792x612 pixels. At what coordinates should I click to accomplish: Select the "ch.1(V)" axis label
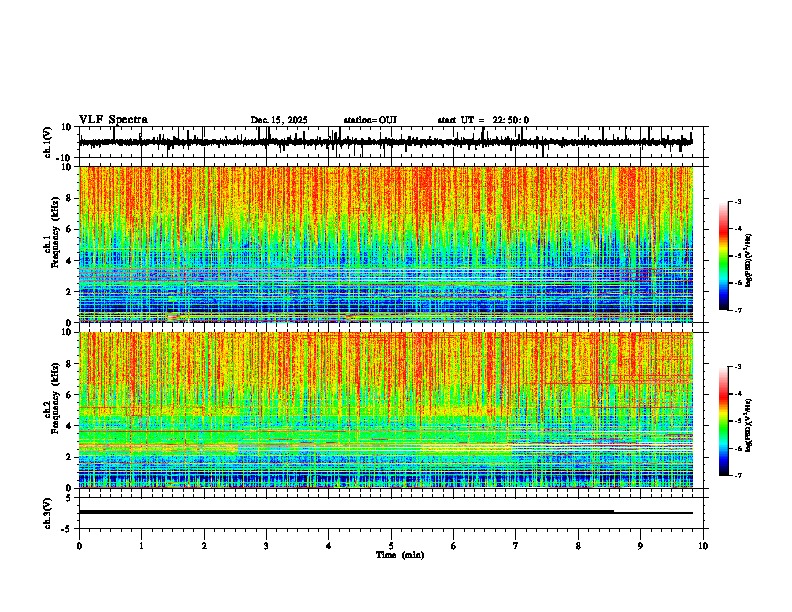point(48,142)
